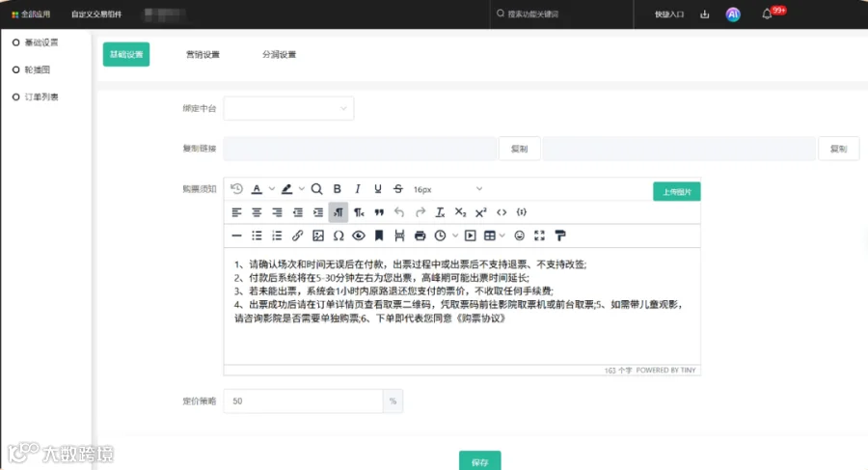Click the first 复制 button
Viewport: 868px width, 470px height.
(519, 149)
